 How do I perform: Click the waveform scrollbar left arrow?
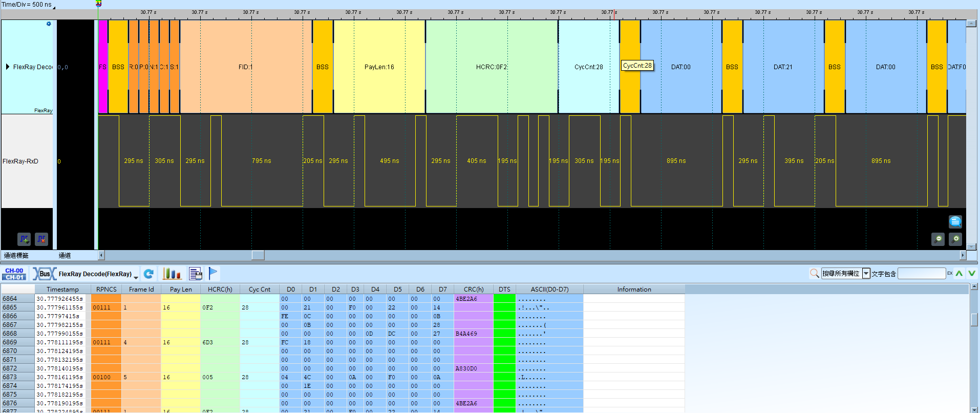(101, 255)
